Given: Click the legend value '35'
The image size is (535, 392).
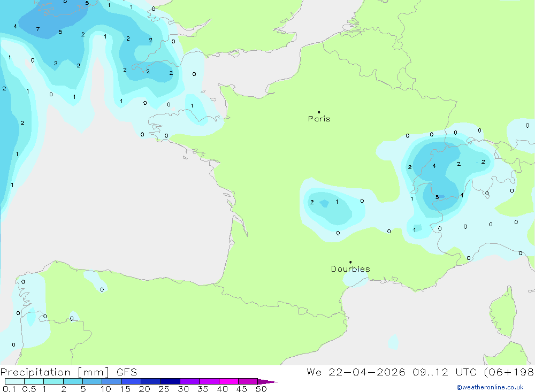Looking at the screenshot, I should tap(203, 389).
